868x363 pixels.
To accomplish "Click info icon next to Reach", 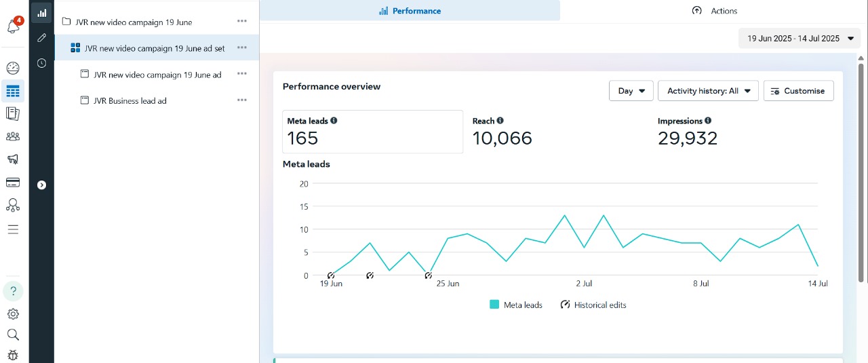I will (500, 121).
